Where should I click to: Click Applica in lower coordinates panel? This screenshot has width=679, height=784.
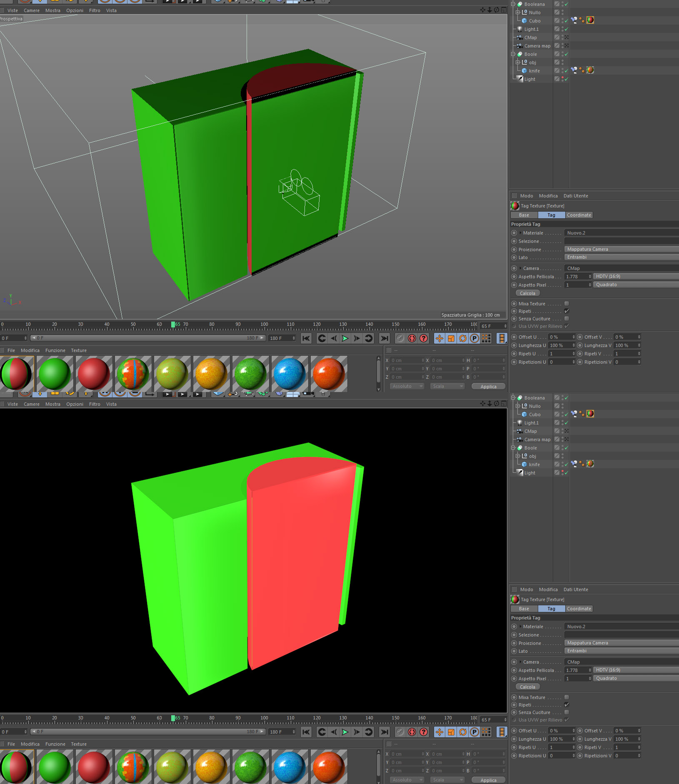point(488,780)
